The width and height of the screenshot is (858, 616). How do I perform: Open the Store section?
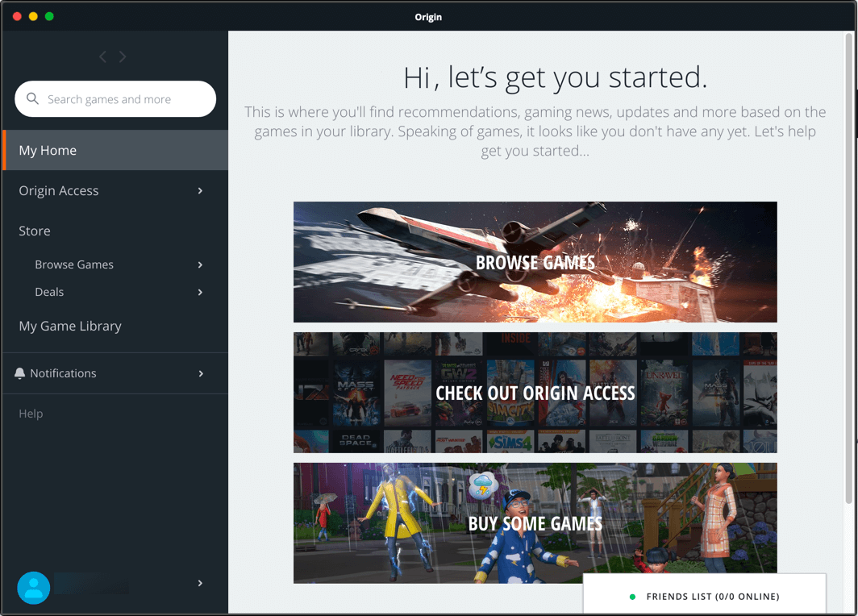[x=35, y=231]
